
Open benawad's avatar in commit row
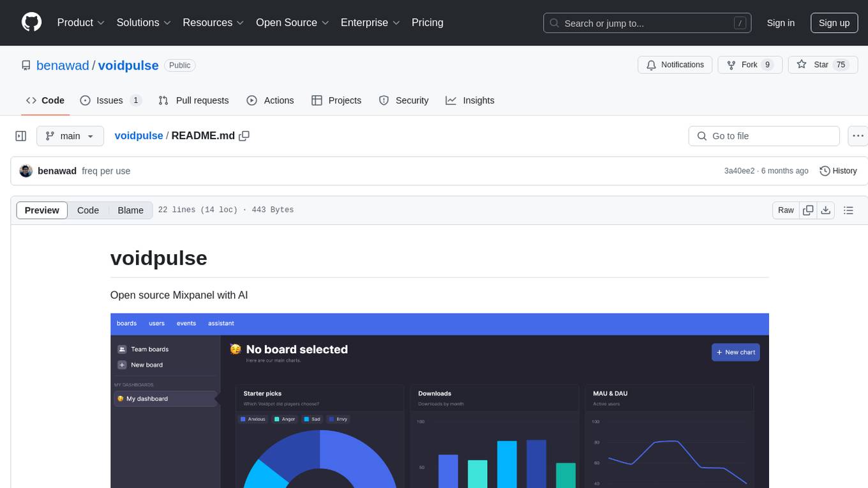point(26,171)
